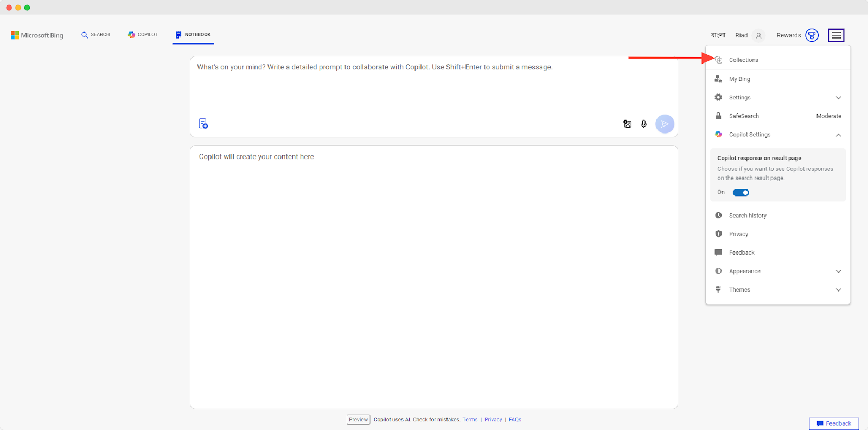Screen dimensions: 868x430
Task: Expand the Settings chevron
Action: click(838, 98)
